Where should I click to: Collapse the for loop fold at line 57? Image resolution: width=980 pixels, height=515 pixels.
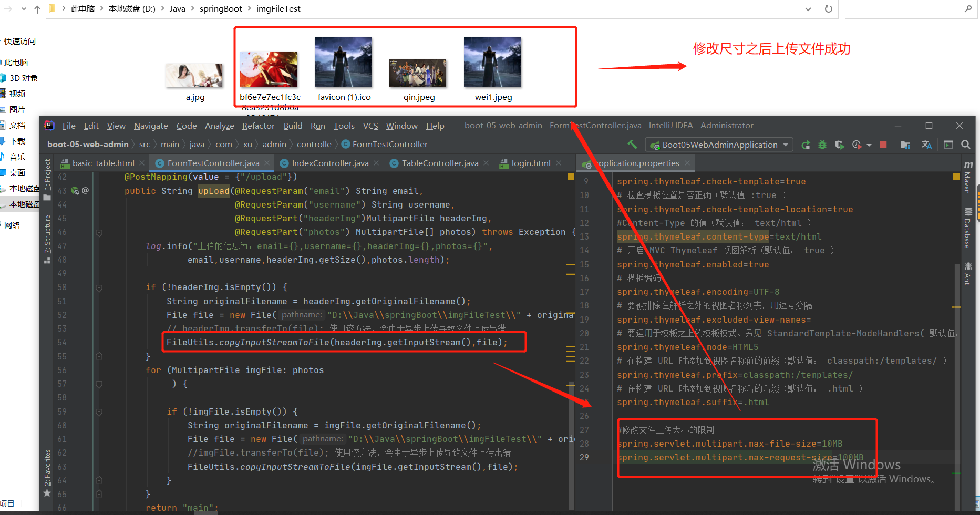(x=99, y=384)
